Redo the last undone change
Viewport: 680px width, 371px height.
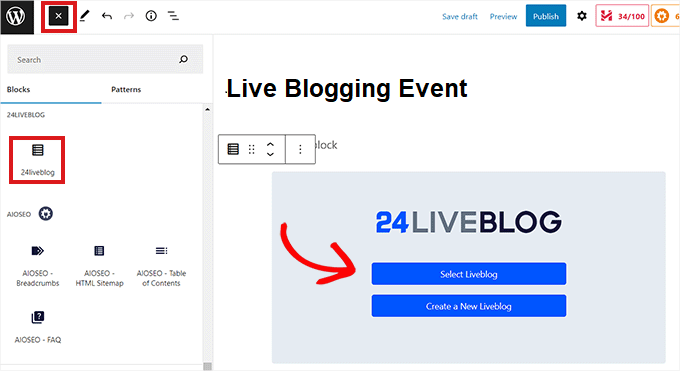pyautogui.click(x=129, y=16)
